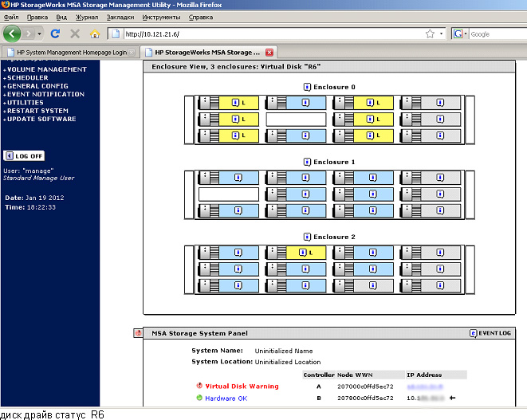Open the Virtual Disk Warning link
527x420 pixels.
[x=242, y=386]
